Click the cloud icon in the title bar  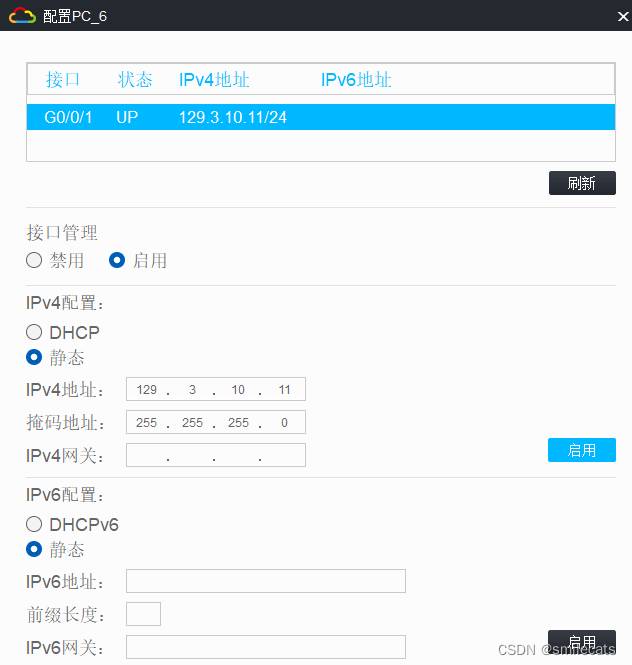23,17
